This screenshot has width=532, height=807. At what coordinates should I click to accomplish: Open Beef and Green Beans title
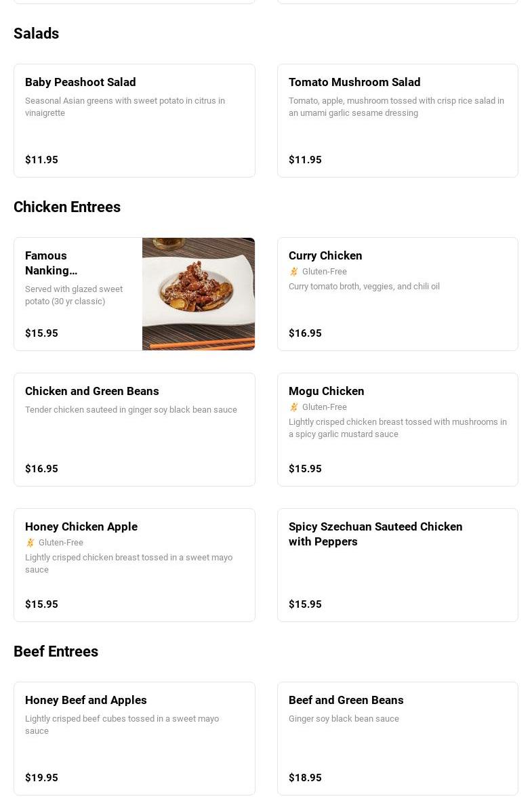pos(346,700)
